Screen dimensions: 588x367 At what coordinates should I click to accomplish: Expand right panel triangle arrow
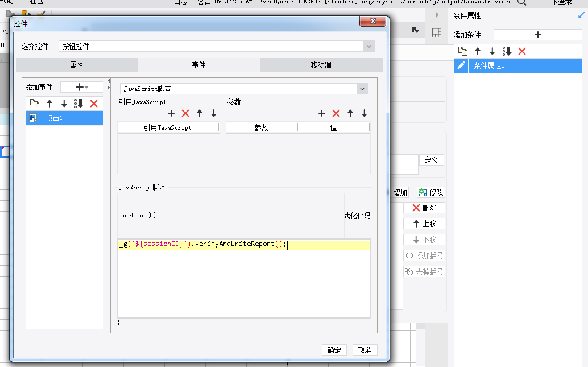437,15
